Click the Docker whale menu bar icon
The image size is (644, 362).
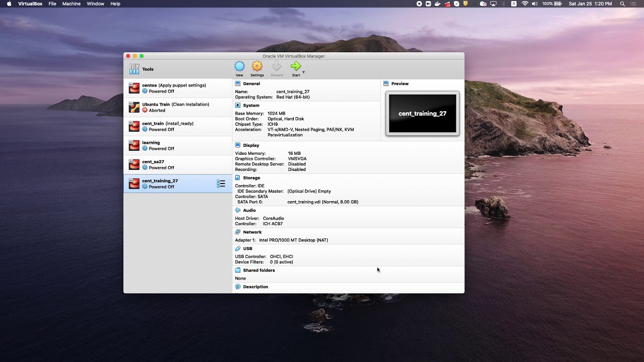point(438,4)
